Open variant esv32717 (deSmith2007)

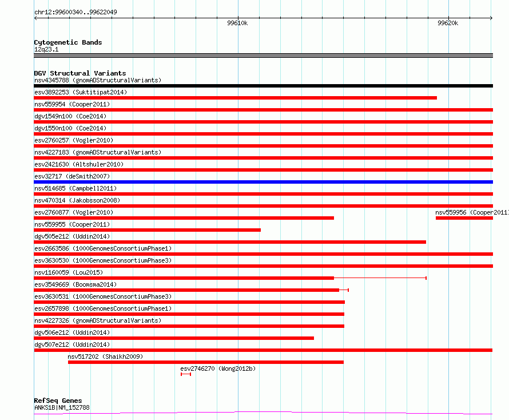72,176
